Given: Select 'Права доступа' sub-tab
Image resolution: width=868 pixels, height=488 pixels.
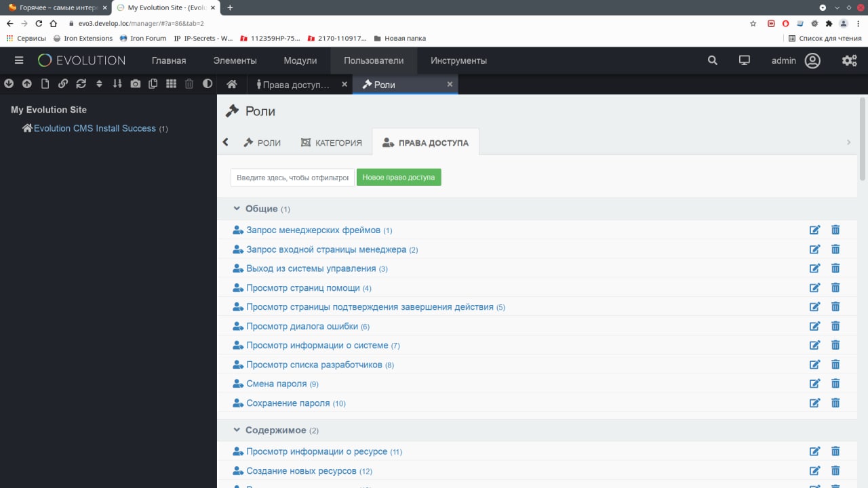Looking at the screenshot, I should tap(426, 143).
